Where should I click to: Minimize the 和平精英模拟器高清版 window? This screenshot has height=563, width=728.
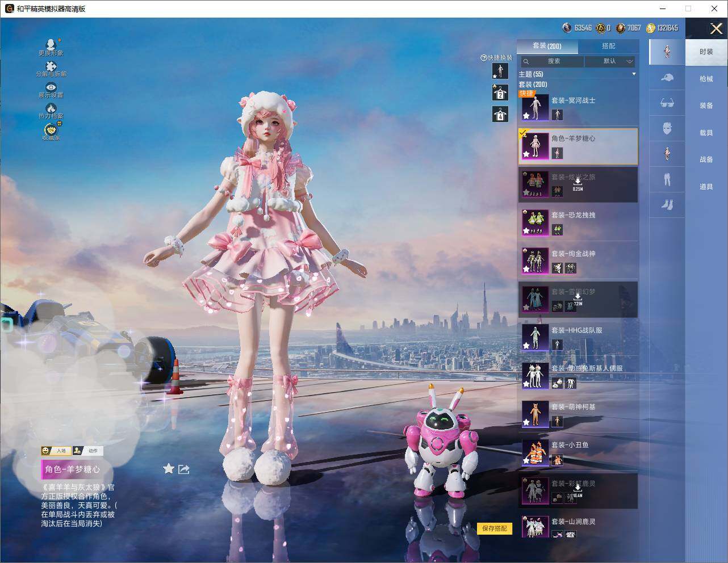tap(662, 9)
